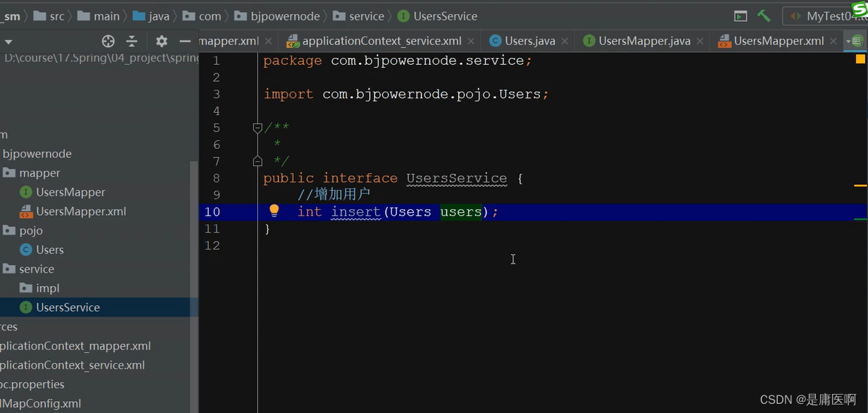The height and width of the screenshot is (413, 868).
Task: Click the //增加用户 comment
Action: [x=334, y=195]
